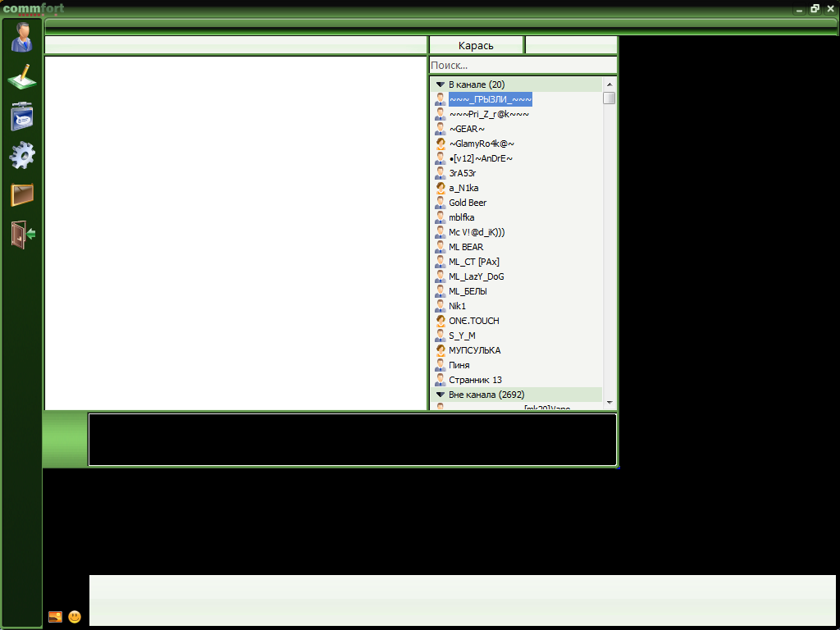Select the "Карась" tab
840x630 pixels.
(476, 46)
